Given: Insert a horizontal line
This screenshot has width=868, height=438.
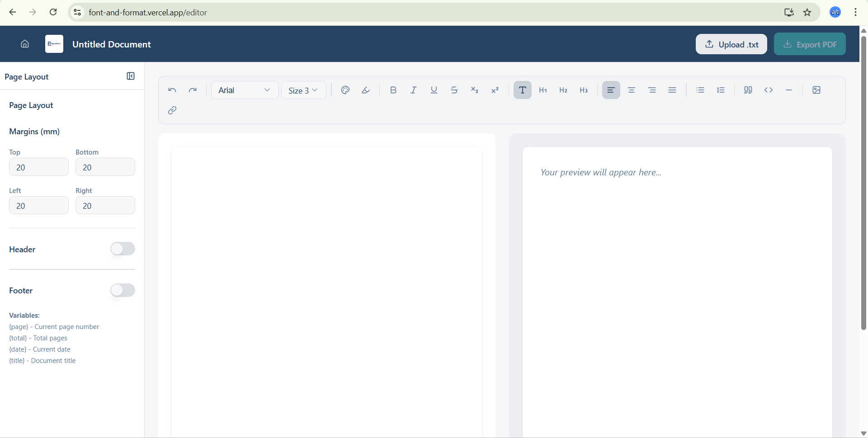Looking at the screenshot, I should (x=789, y=90).
